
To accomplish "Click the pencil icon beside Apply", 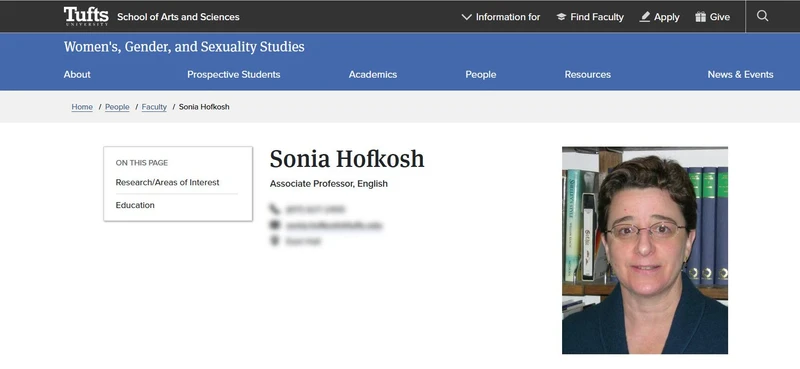I will pos(645,17).
